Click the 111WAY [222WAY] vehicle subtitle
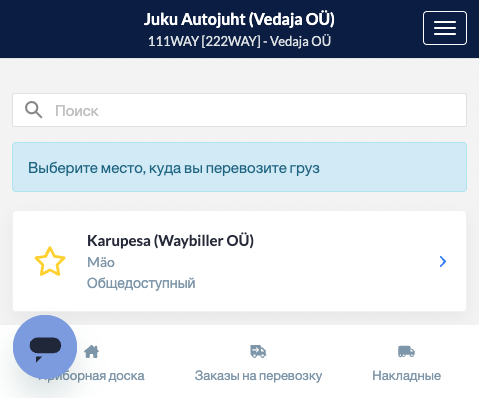Image resolution: width=479 pixels, height=398 pixels. coord(239,41)
